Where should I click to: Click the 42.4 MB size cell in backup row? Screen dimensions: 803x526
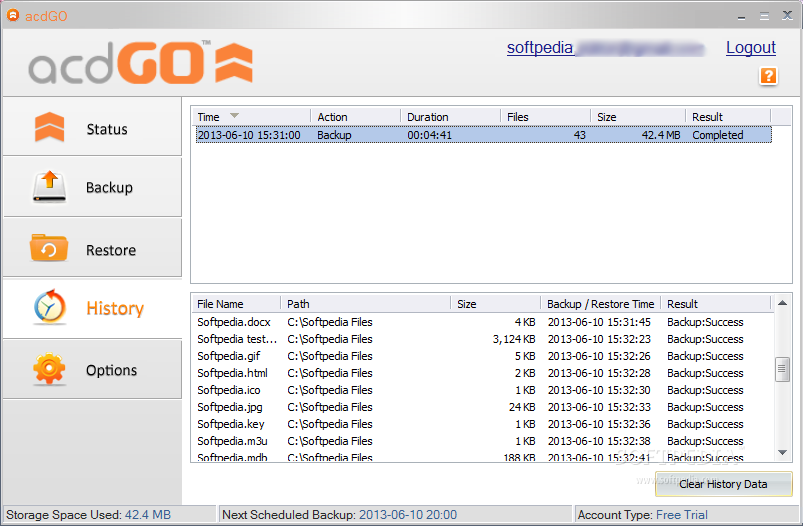point(661,135)
